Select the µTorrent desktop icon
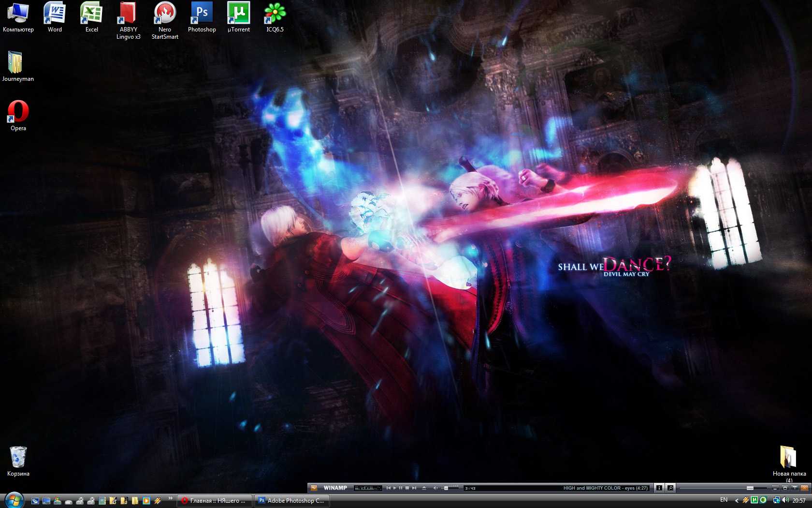This screenshot has width=812, height=508. (x=238, y=17)
